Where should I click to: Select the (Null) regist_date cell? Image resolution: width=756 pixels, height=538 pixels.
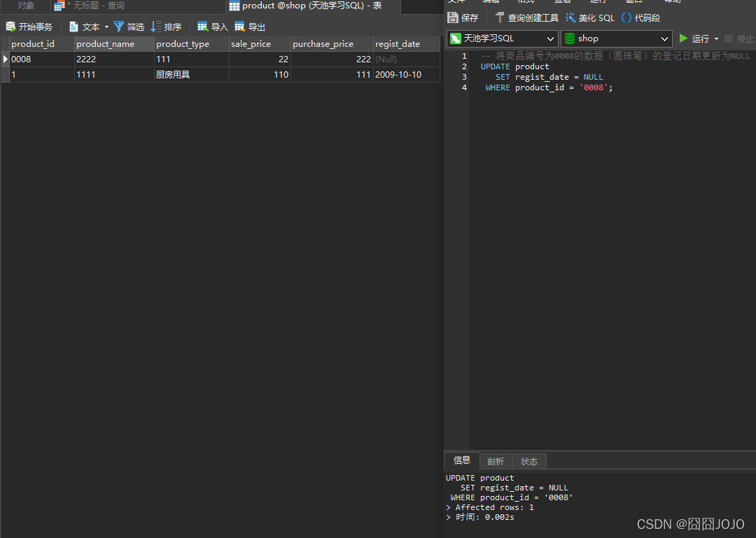[x=407, y=59]
